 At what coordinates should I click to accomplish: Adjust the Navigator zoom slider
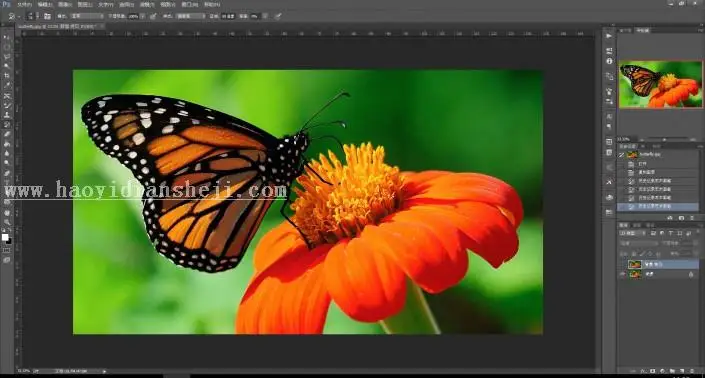(x=664, y=139)
